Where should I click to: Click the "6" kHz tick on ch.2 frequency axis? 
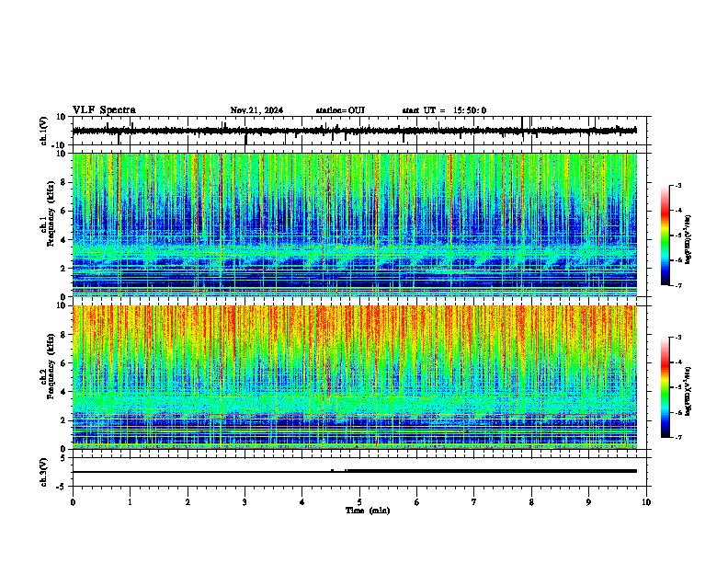click(64, 363)
